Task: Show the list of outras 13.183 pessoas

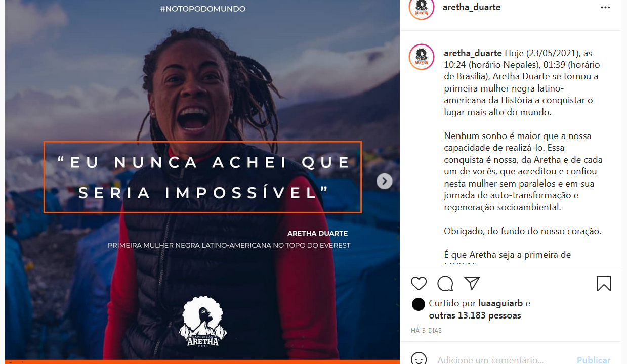Action: tap(475, 315)
